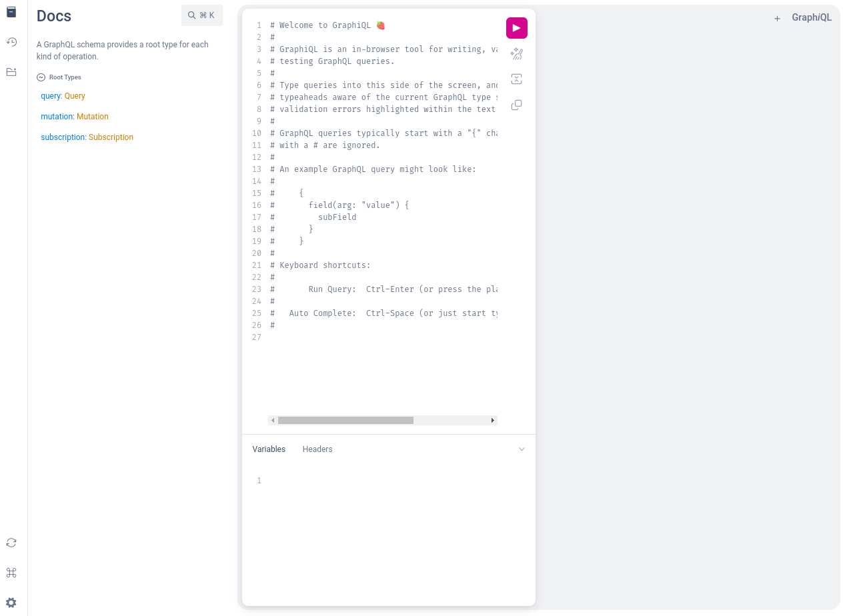Open keyboard shortcuts dialog icon
Screen dimensions: 849x616
tap(11, 573)
